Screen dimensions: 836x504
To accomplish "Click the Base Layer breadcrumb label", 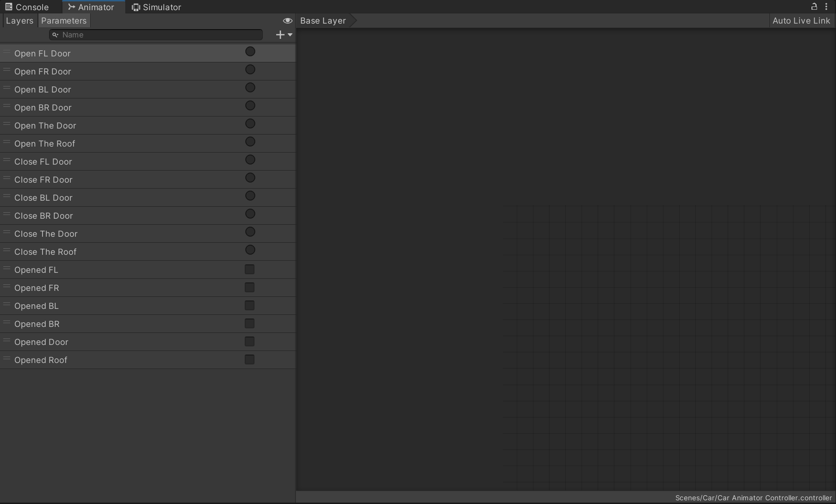I will tap(322, 20).
